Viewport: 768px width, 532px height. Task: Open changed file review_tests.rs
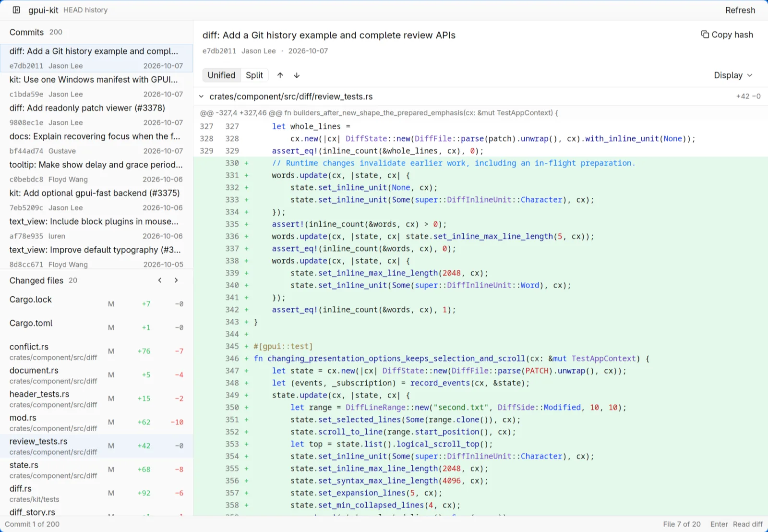(96, 446)
